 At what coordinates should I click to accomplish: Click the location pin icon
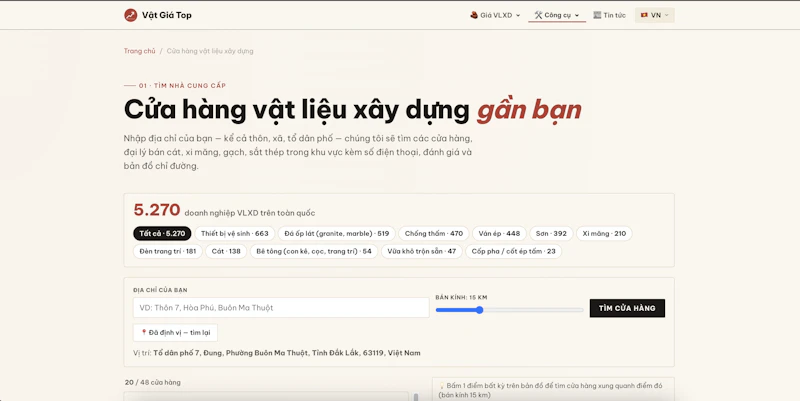(x=144, y=333)
